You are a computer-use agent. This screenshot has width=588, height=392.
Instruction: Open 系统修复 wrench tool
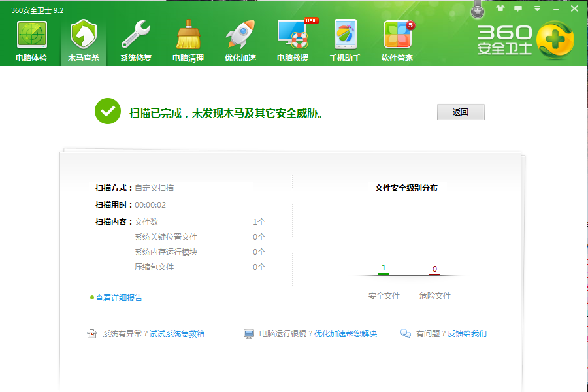pos(136,36)
